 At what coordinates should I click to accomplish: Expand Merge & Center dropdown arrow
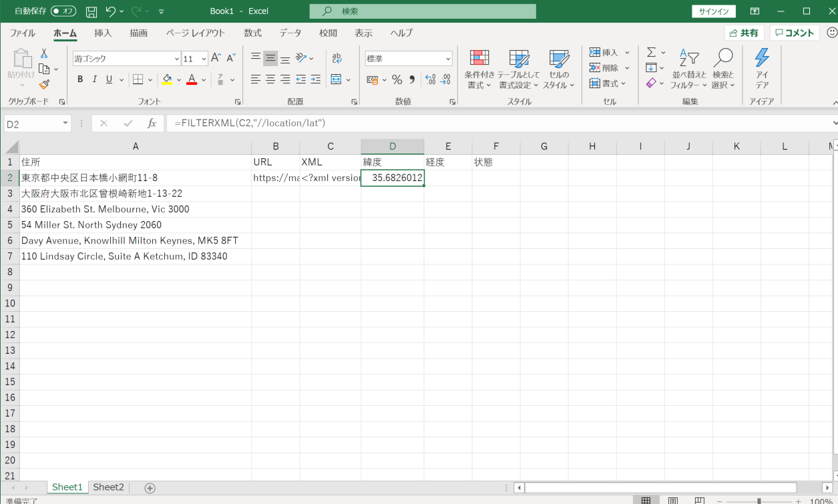click(349, 79)
